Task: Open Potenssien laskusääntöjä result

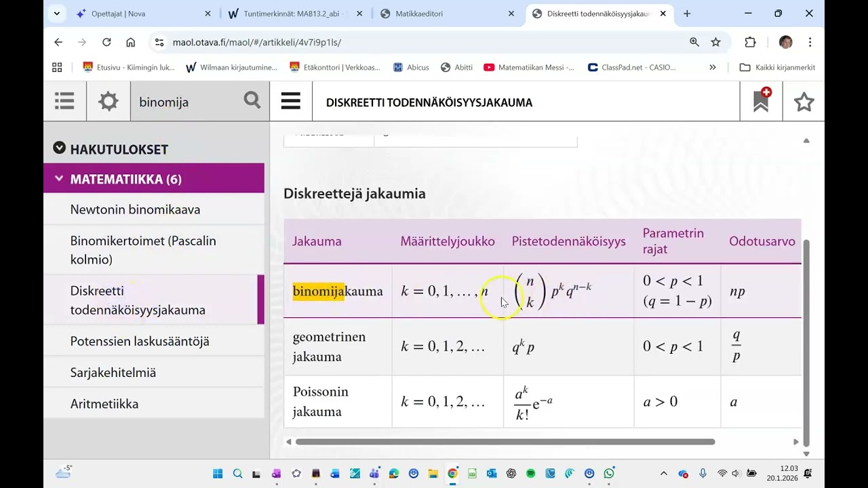Action: 154,341
